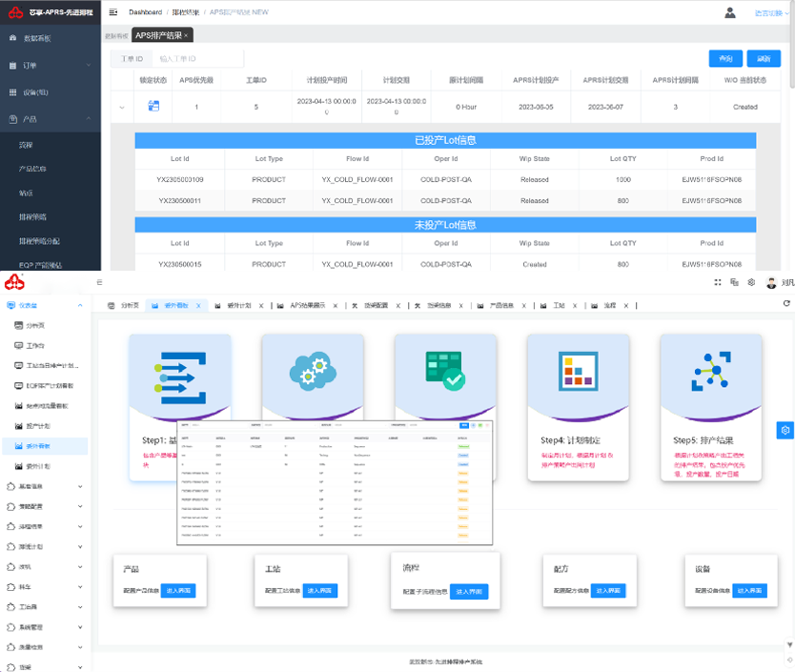795x672 pixels.
Task: Click refresh icon at right of tab bar
Action: tap(786, 303)
